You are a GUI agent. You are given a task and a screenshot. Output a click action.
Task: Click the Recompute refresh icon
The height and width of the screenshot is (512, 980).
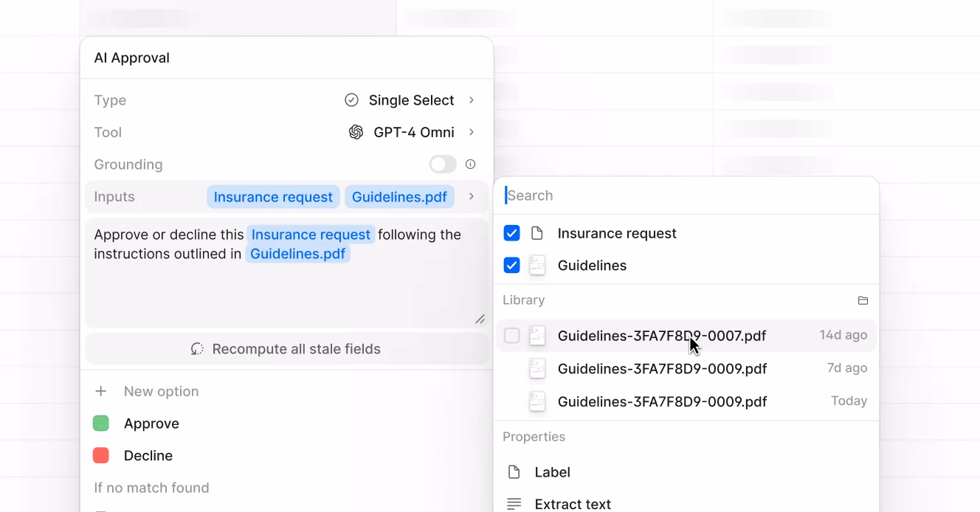coord(197,349)
